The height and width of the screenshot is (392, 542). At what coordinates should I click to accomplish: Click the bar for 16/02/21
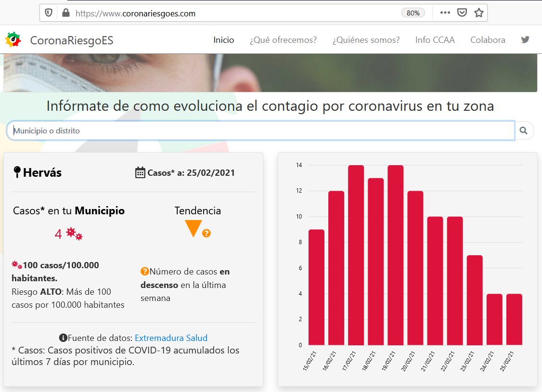[x=336, y=268]
